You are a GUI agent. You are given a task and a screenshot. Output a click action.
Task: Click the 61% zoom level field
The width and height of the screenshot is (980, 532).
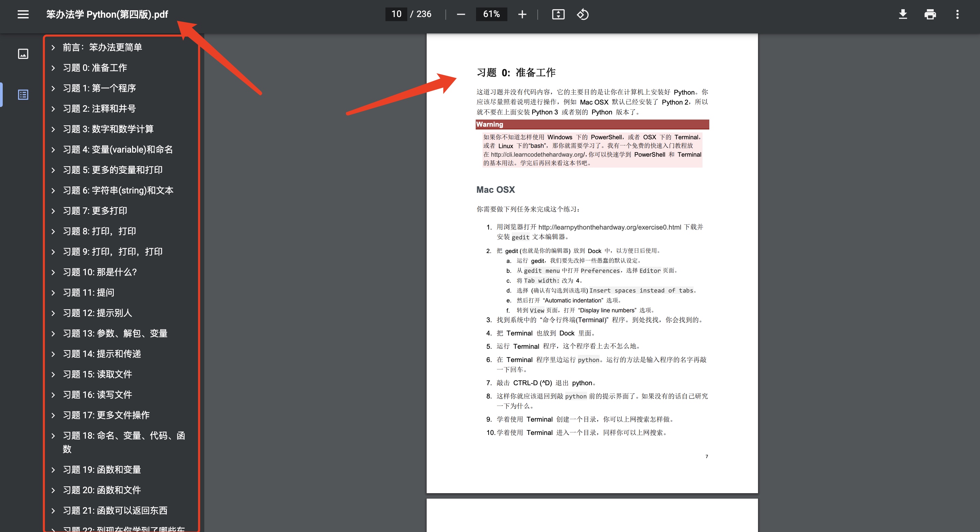pyautogui.click(x=491, y=14)
